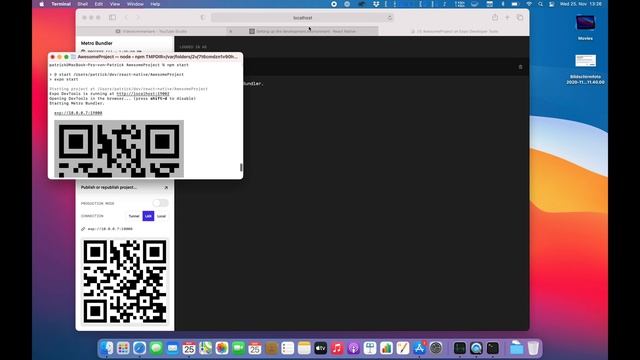This screenshot has height=360, width=640.
Task: Open the Trash in the Dock
Action: (x=533, y=348)
